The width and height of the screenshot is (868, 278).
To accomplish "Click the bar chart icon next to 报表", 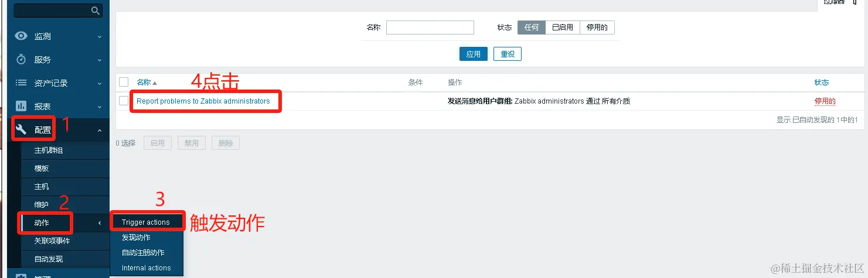I will click(x=21, y=106).
